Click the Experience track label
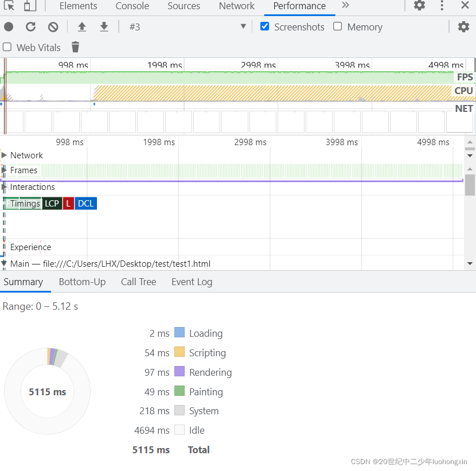 [30, 247]
